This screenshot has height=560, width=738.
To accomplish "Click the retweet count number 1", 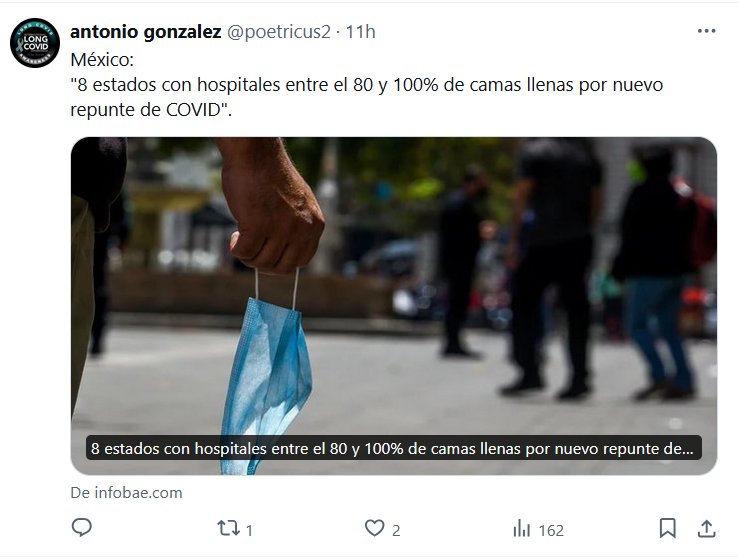I will click(249, 530).
